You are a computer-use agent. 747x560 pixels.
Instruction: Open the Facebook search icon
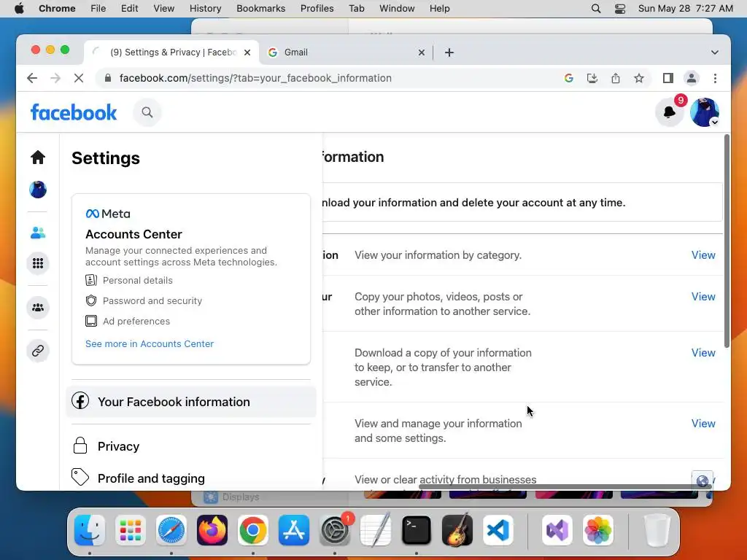147,112
